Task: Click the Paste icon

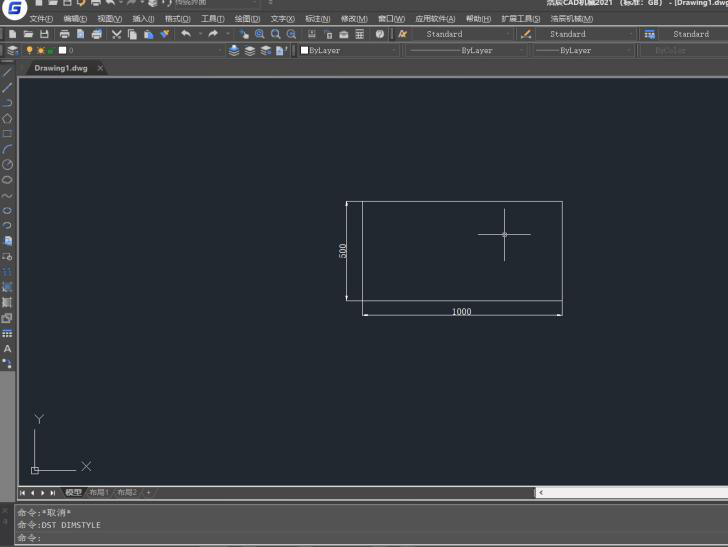Action: click(x=149, y=34)
